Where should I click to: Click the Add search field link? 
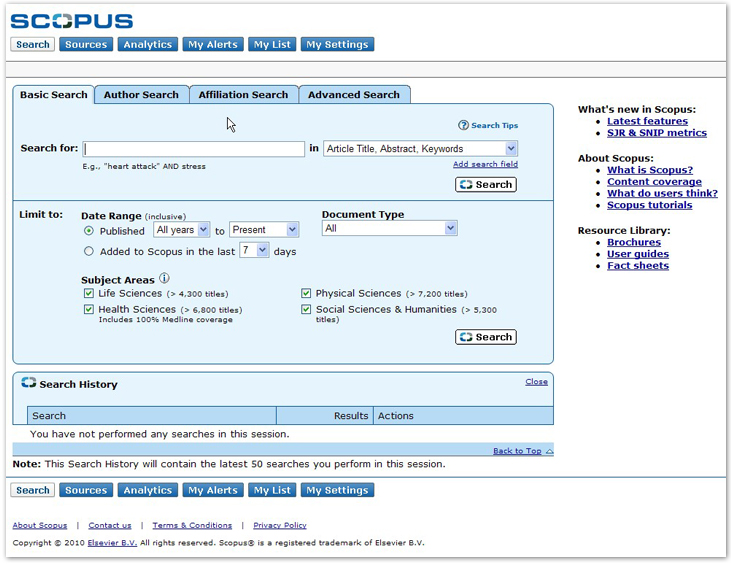[x=485, y=164]
